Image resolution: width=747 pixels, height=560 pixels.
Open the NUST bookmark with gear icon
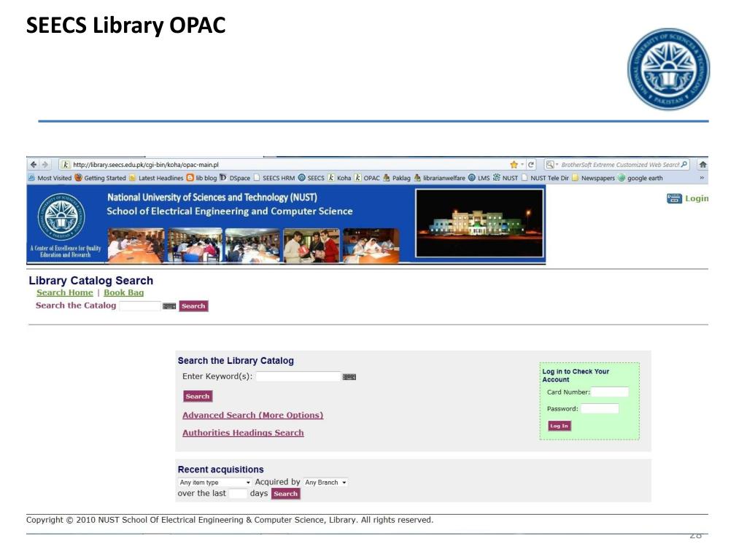(506, 178)
